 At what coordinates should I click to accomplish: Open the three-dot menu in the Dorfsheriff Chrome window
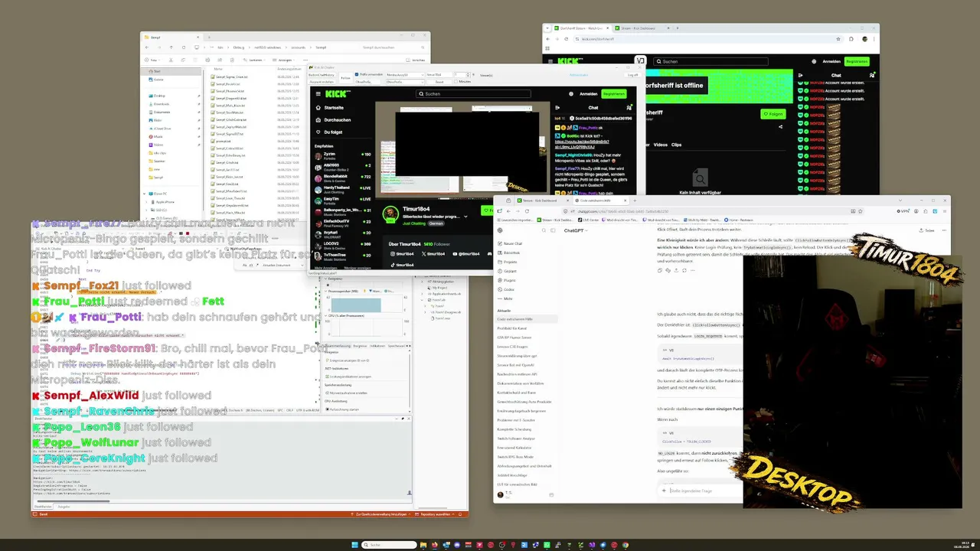pos(874,38)
